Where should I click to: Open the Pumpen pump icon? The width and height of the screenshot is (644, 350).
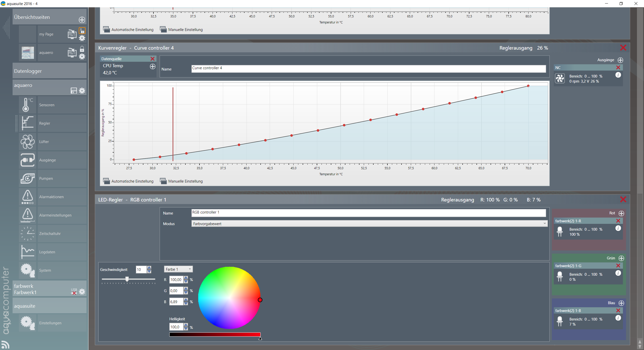click(x=27, y=179)
